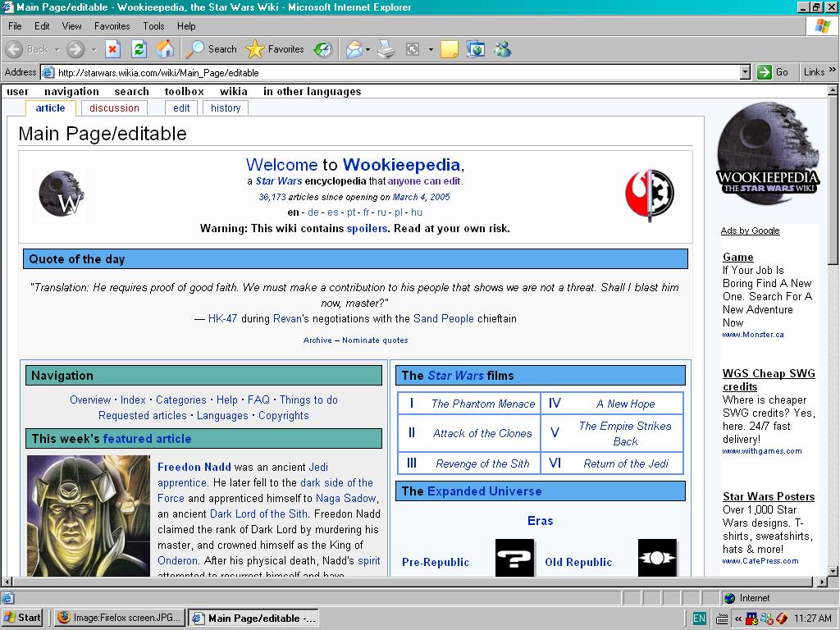The image size is (840, 630).
Task: Open the Windows Start button
Action: [x=23, y=618]
